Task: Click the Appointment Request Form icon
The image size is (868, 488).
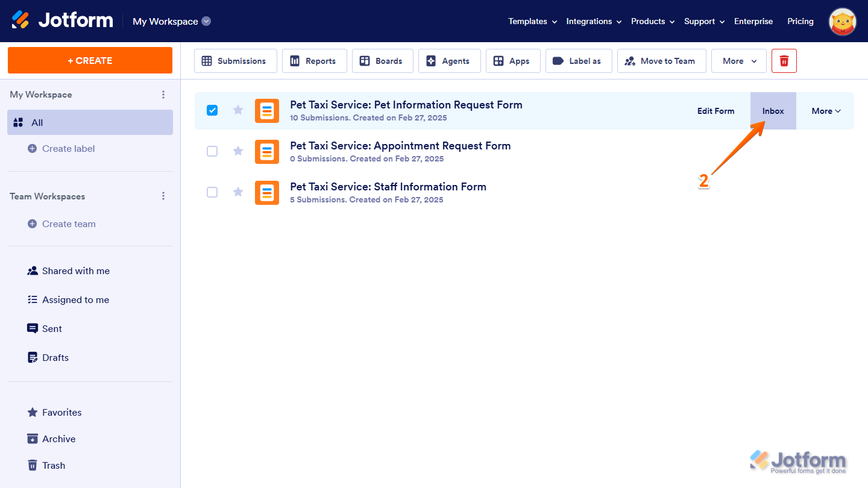Action: (266, 152)
